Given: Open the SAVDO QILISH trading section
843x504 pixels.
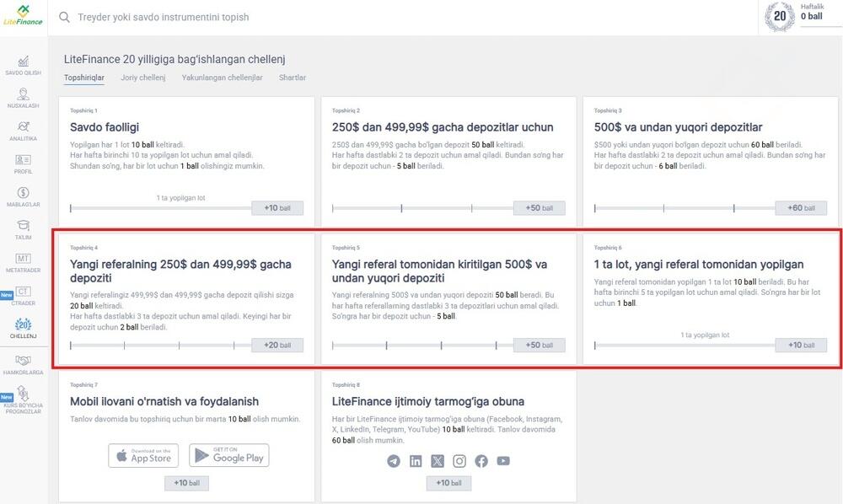Looking at the screenshot, I should coord(24,67).
